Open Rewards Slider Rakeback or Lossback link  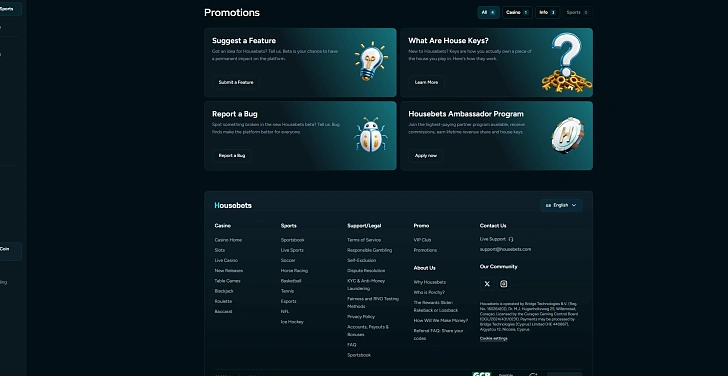pos(436,306)
